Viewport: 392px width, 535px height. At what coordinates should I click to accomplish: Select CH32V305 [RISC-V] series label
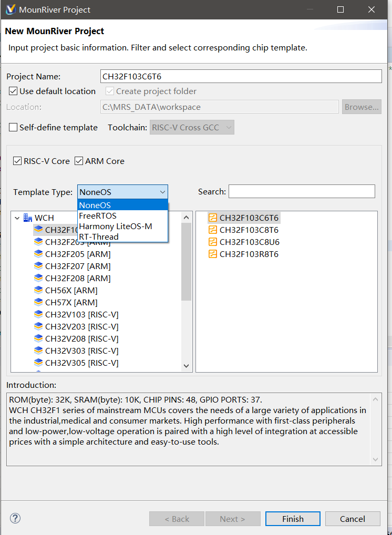coord(82,363)
